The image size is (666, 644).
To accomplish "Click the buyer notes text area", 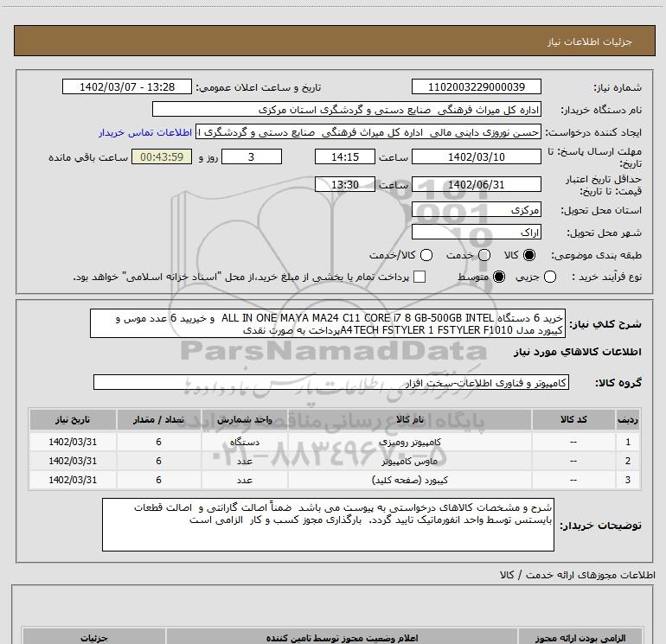I will click(328, 525).
